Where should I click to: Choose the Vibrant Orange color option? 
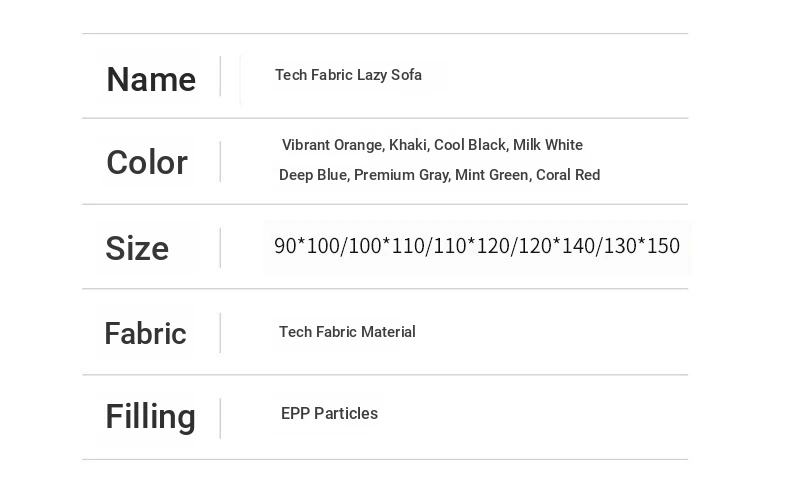[x=331, y=145]
